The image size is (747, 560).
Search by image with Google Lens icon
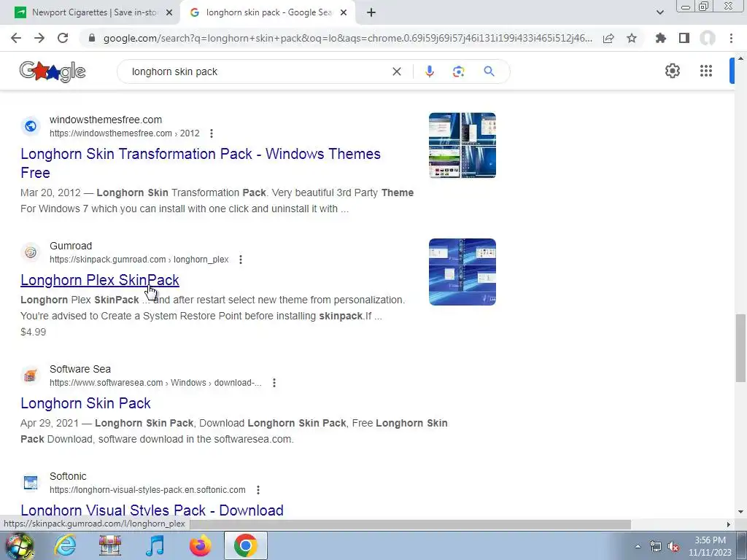458,71
